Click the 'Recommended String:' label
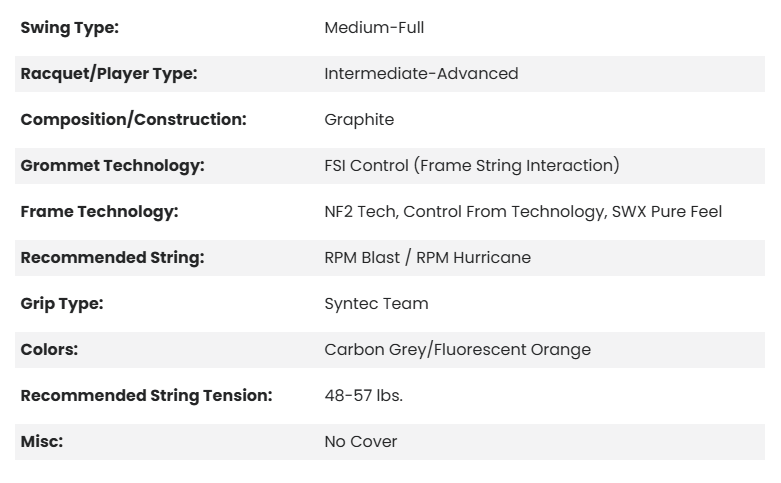781x483 pixels. [x=112, y=258]
